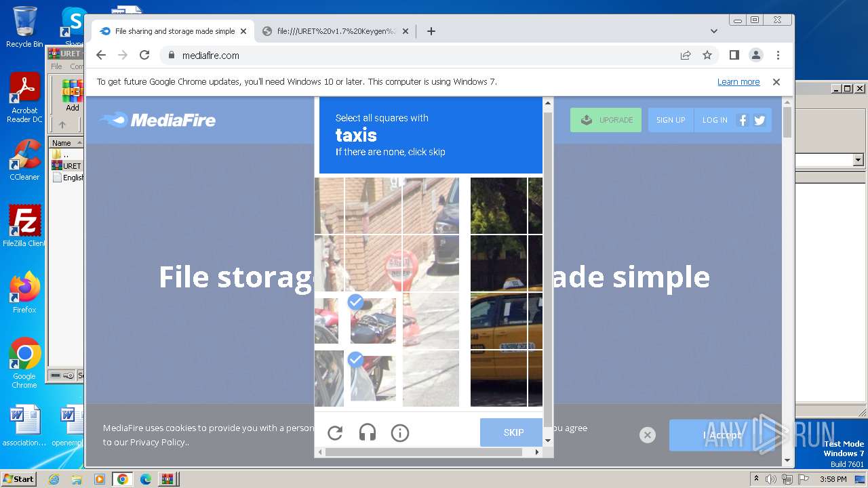Switch to File sharing and storage tab
Viewport: 868px width, 488px height.
pyautogui.click(x=173, y=31)
